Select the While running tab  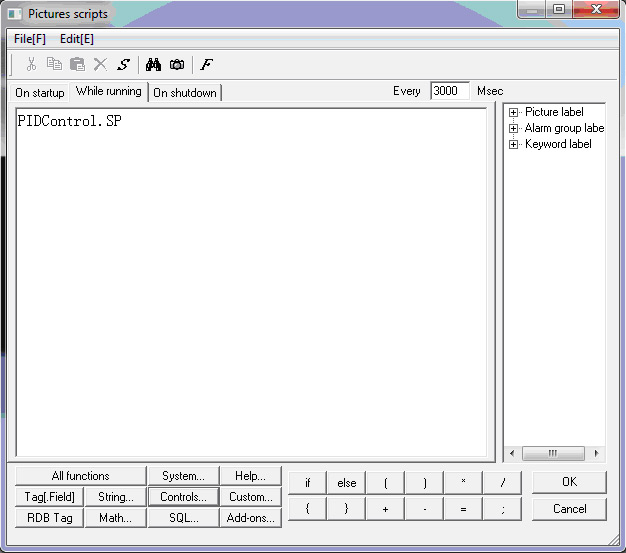[109, 91]
